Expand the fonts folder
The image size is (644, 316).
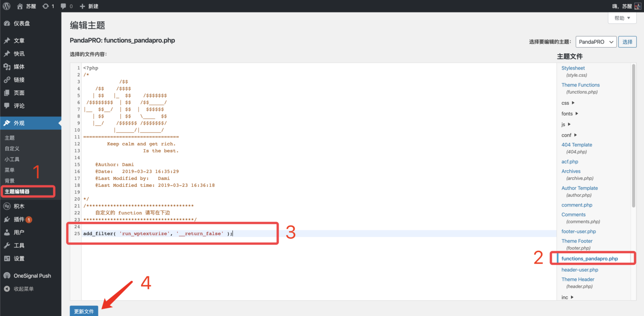(570, 114)
